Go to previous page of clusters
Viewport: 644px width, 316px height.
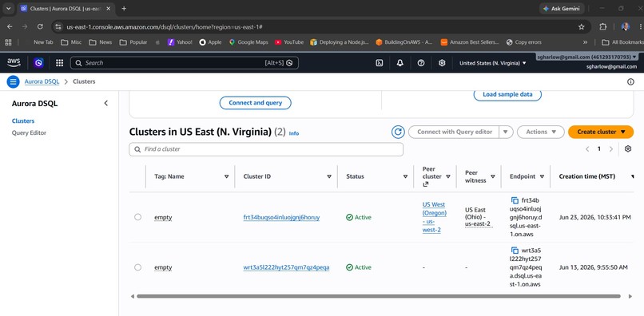[587, 149]
